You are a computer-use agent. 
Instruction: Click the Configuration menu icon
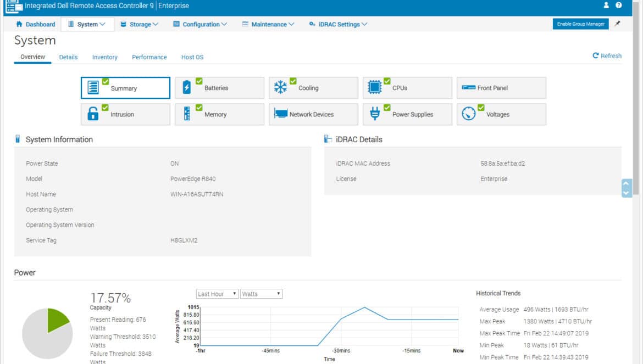pos(176,24)
